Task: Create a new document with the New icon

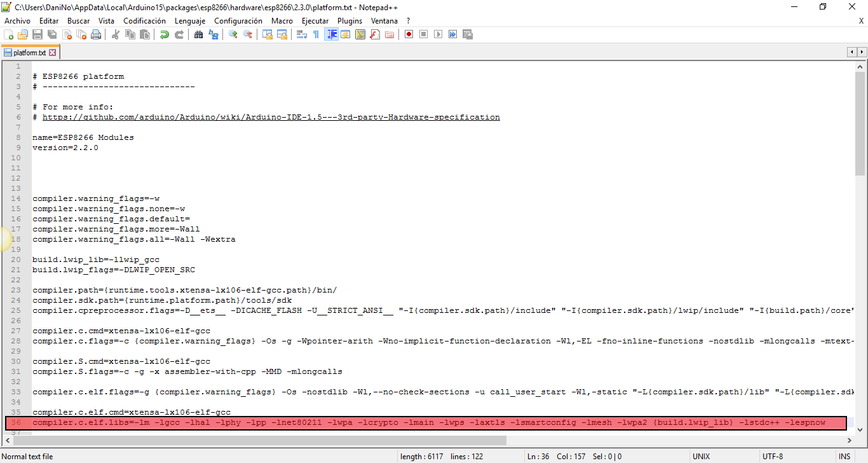Action: pos(9,34)
